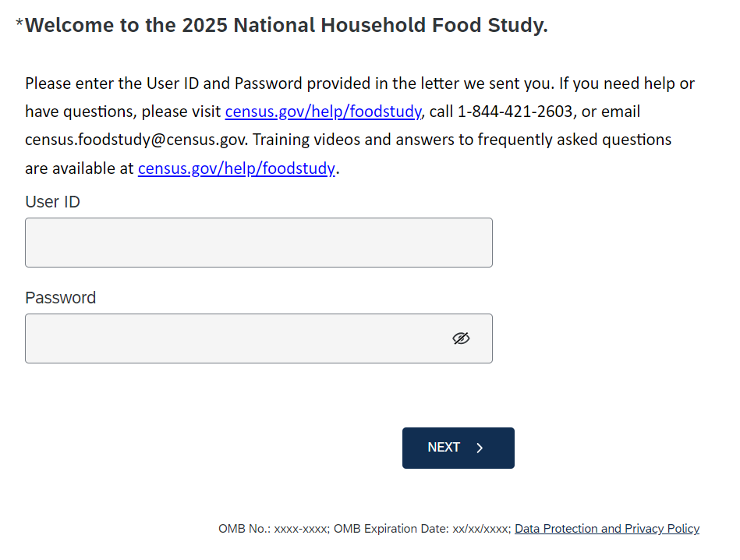Click the NEXT button
740x560 pixels.
click(x=458, y=448)
